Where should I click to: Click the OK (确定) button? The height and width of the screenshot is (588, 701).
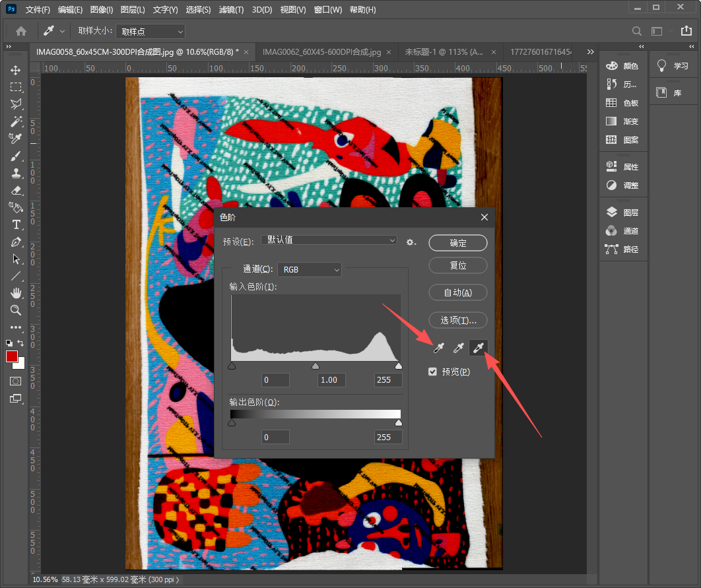458,243
